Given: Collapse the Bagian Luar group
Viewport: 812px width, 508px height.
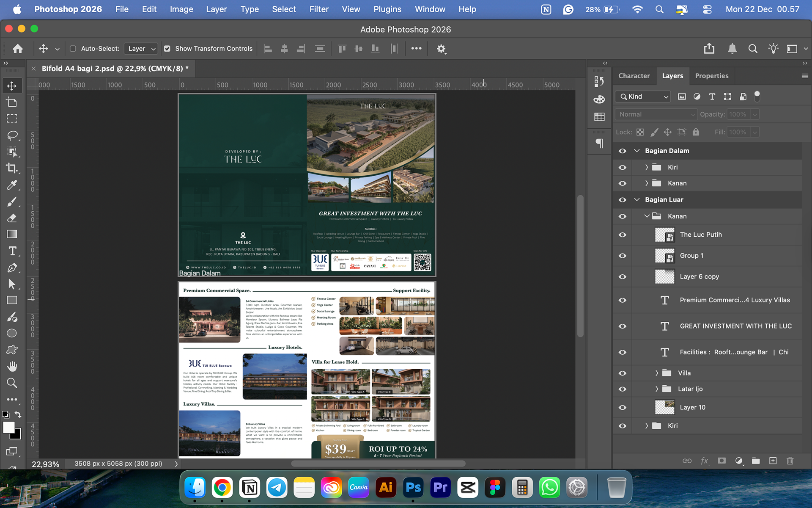Looking at the screenshot, I should (637, 200).
